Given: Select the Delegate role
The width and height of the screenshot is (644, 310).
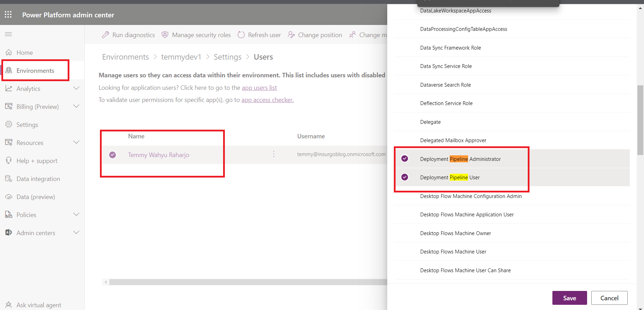Looking at the screenshot, I should click(x=512, y=122).
